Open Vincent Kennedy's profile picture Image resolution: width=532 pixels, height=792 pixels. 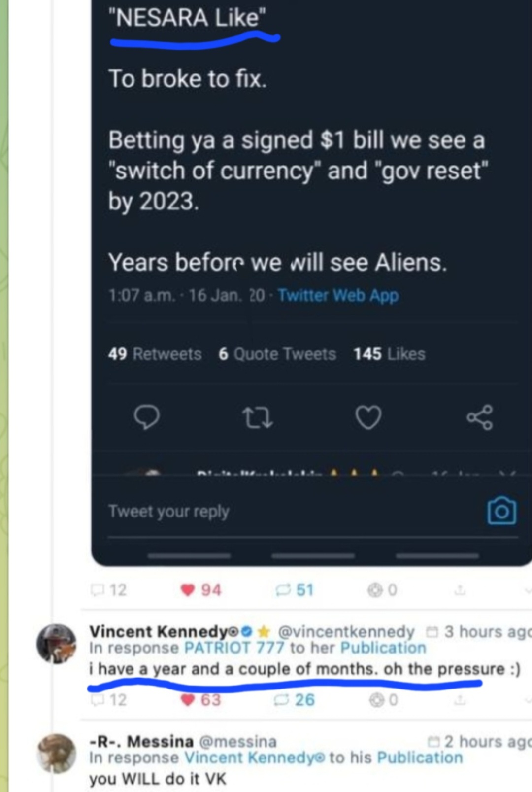click(x=56, y=643)
